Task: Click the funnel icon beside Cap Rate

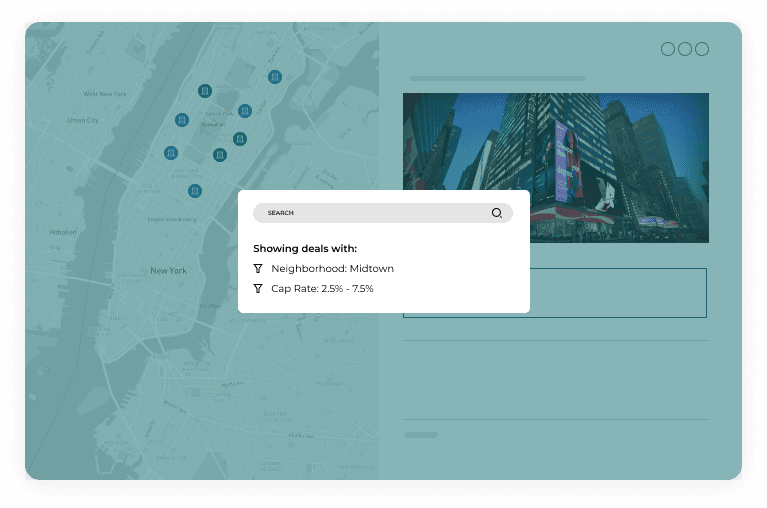Action: 258,289
